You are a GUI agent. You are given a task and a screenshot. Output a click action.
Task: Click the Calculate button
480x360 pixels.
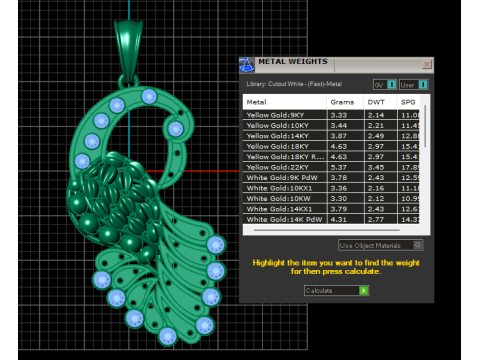tap(336, 291)
